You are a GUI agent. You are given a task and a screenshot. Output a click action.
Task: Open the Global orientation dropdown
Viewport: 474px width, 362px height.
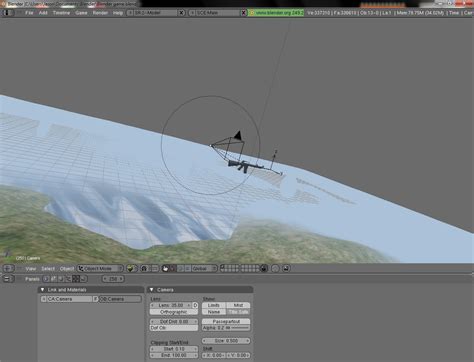click(204, 268)
